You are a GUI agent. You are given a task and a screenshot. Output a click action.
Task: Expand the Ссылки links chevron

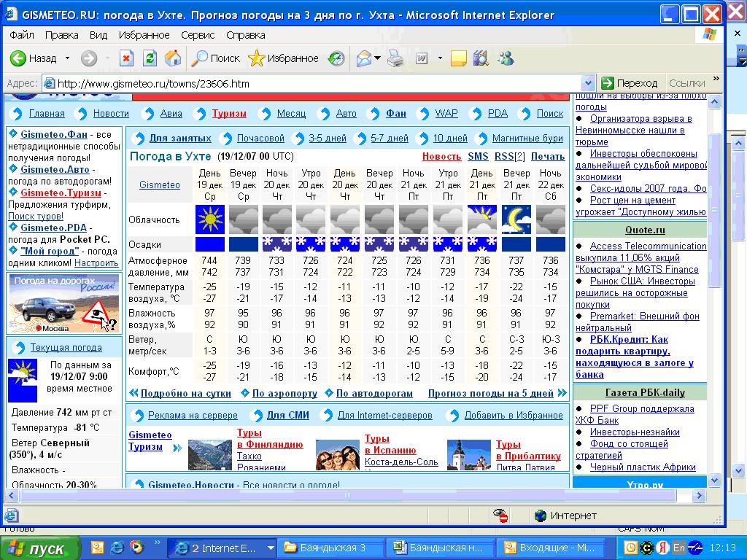(716, 79)
